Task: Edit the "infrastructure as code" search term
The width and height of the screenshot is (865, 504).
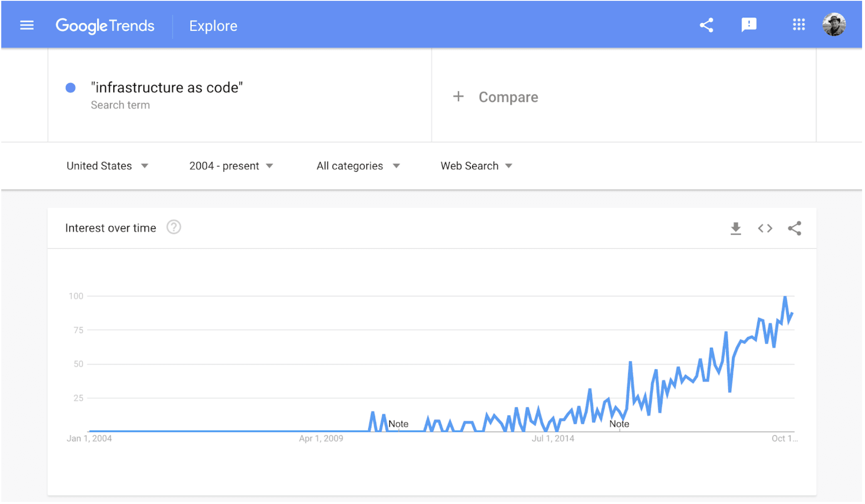Action: 167,88
